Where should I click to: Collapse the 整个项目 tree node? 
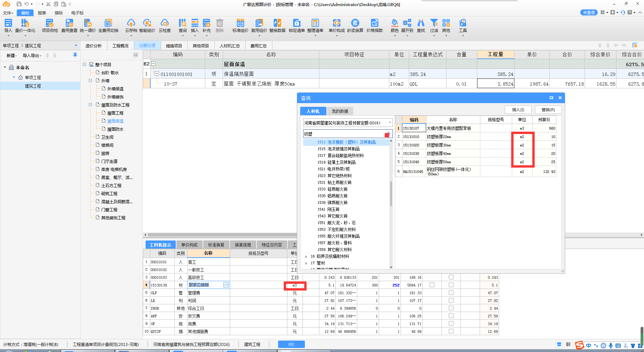85,64
